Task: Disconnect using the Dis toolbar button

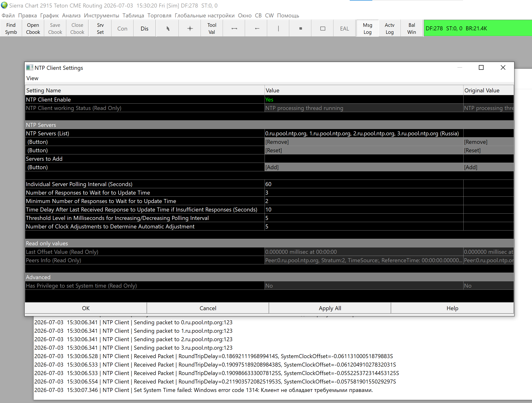Action: 144,28
